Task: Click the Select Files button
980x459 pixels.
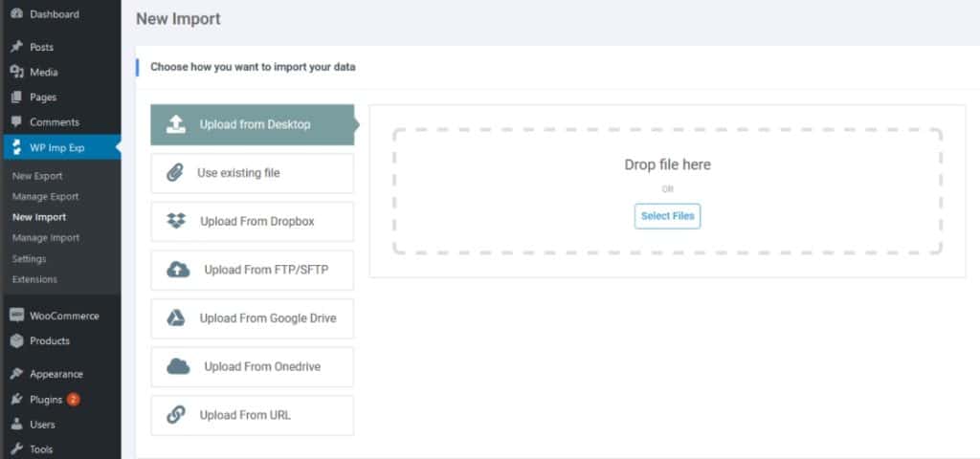Action: coord(667,216)
